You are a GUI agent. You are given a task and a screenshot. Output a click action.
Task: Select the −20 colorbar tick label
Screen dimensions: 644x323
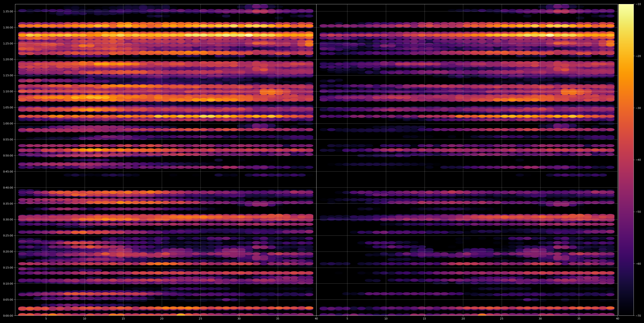point(638,56)
